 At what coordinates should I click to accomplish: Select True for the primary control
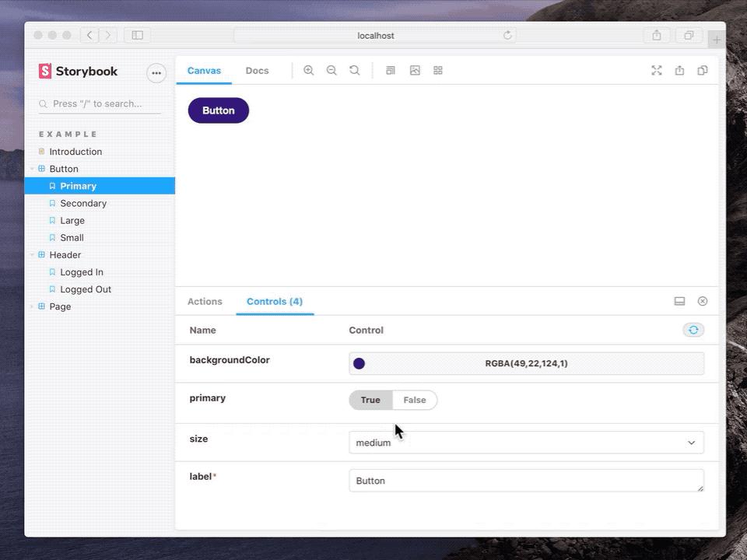coord(370,400)
